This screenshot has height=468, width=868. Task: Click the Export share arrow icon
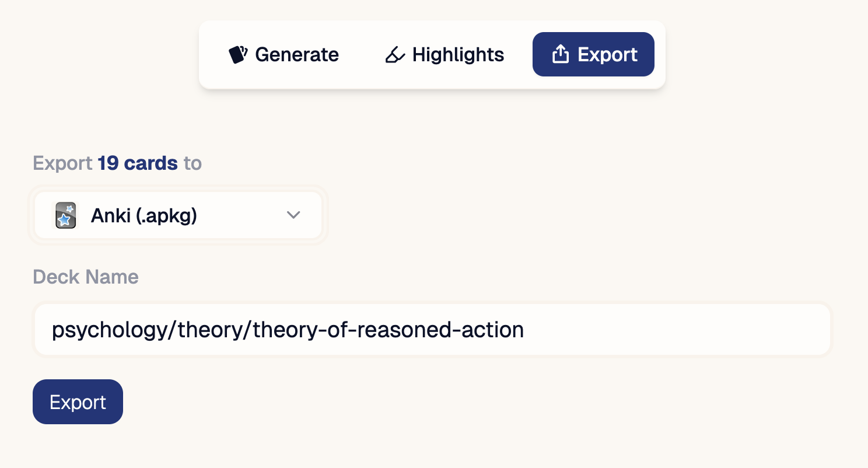click(x=560, y=55)
